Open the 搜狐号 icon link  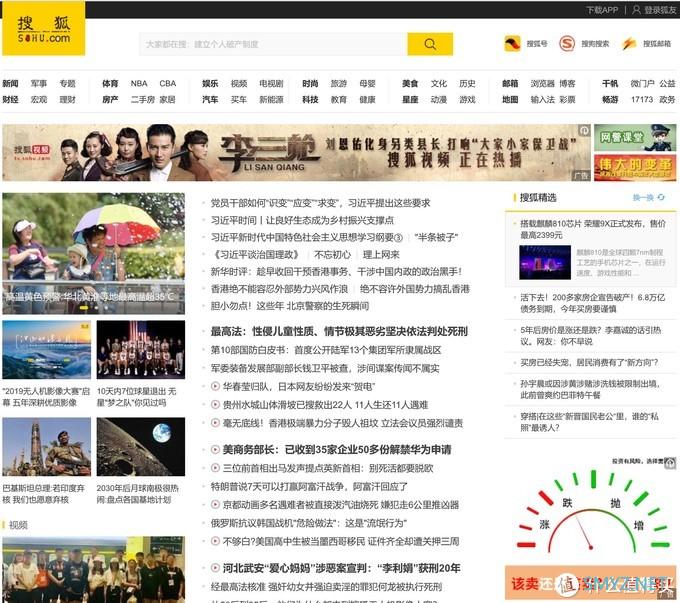513,43
